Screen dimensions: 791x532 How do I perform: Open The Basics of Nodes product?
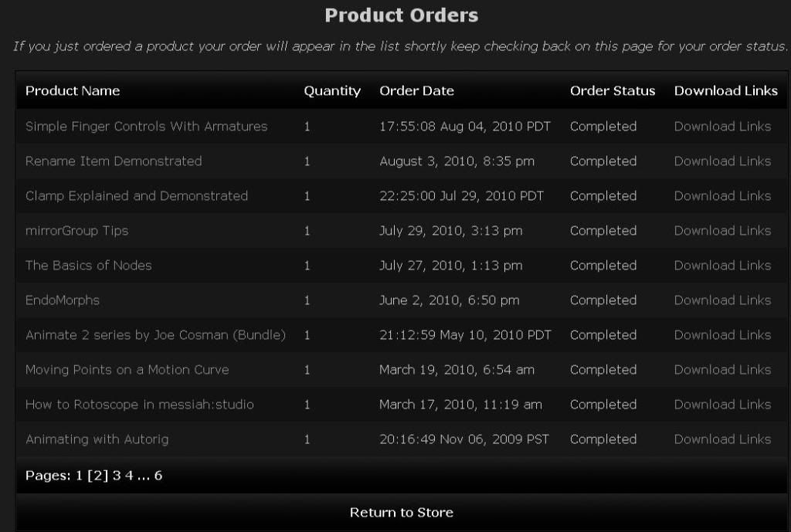click(x=88, y=266)
